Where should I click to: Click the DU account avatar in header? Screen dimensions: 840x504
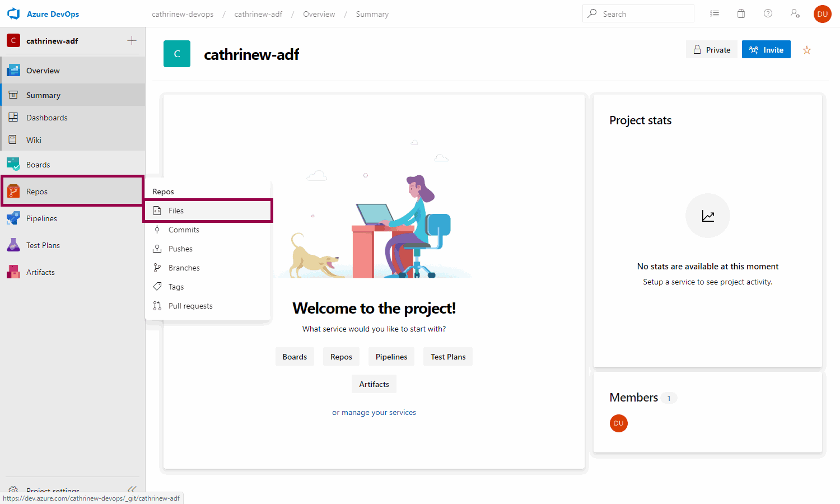(x=822, y=14)
